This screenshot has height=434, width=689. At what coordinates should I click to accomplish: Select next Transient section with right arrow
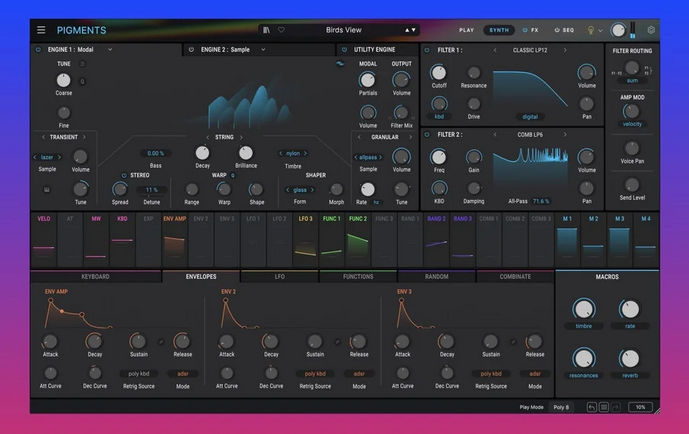pos(84,137)
